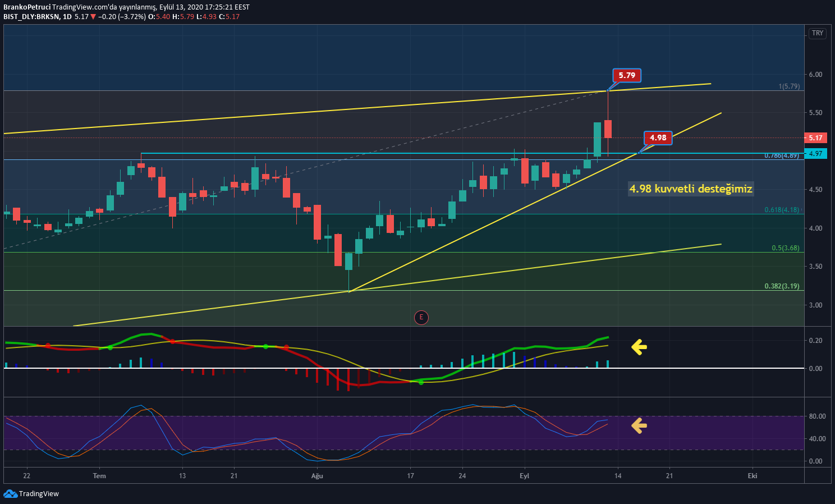The height and width of the screenshot is (504, 835).
Task: Click date 17 on the time axis
Action: click(411, 476)
